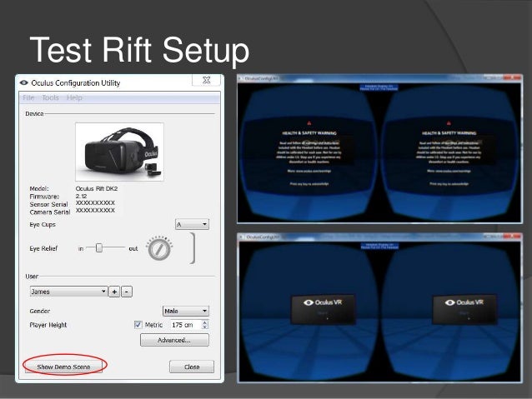Toggle the Metric checkbox
The width and height of the screenshot is (532, 399).
pyautogui.click(x=138, y=325)
